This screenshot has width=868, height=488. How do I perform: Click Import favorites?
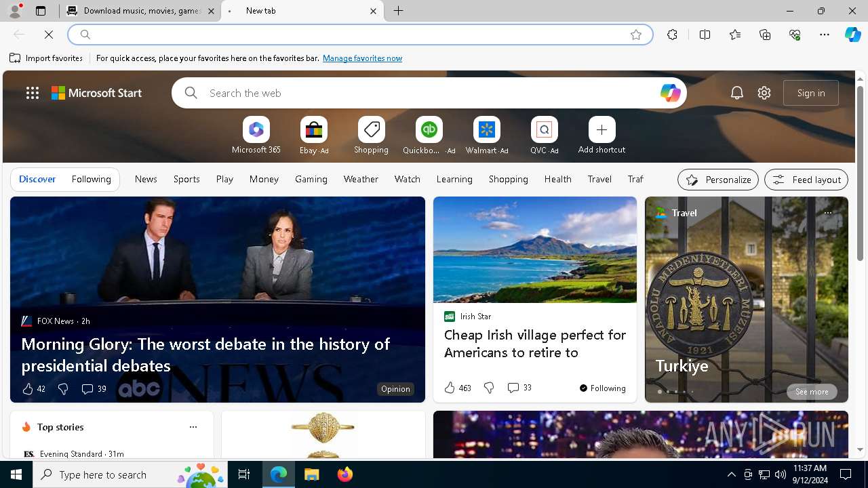pyautogui.click(x=46, y=58)
